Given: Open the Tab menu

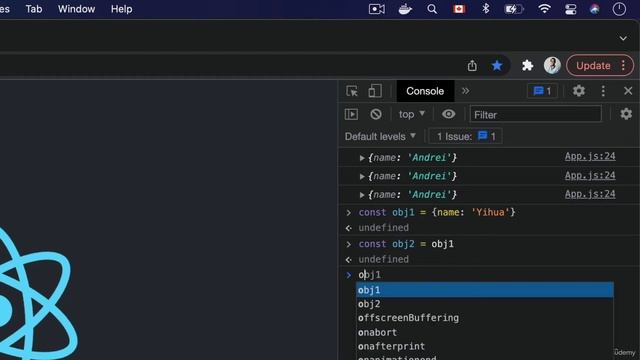Looking at the screenshot, I should 34,9.
